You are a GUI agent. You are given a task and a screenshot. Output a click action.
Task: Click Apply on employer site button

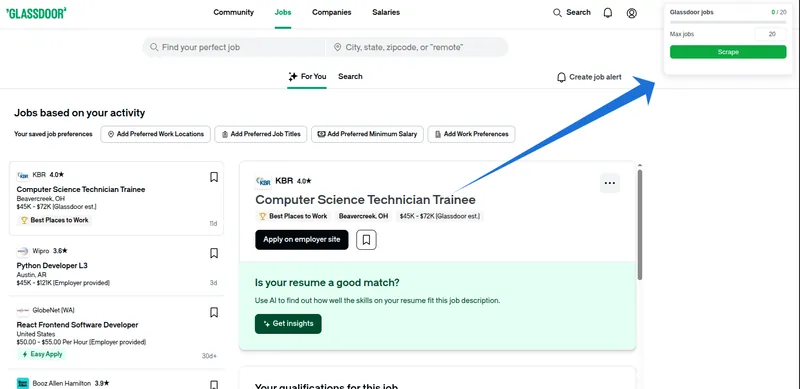click(x=302, y=240)
